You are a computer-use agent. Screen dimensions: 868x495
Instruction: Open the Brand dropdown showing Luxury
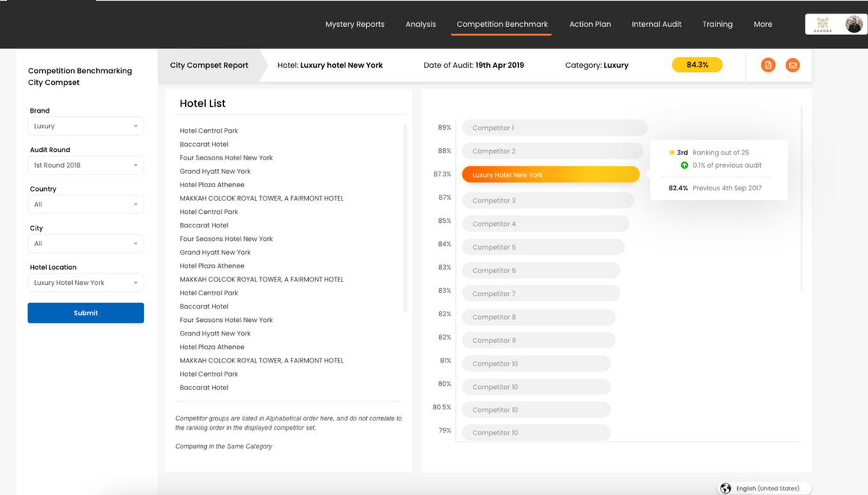86,126
